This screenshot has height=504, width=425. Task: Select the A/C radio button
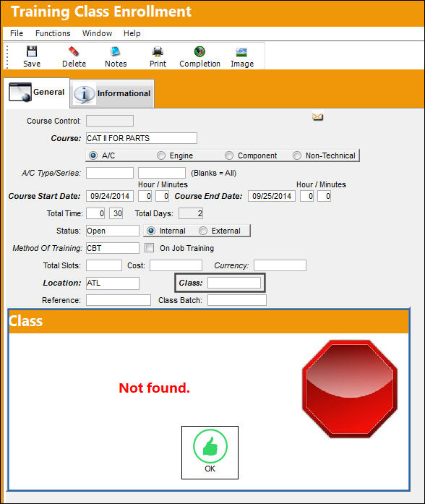(93, 155)
